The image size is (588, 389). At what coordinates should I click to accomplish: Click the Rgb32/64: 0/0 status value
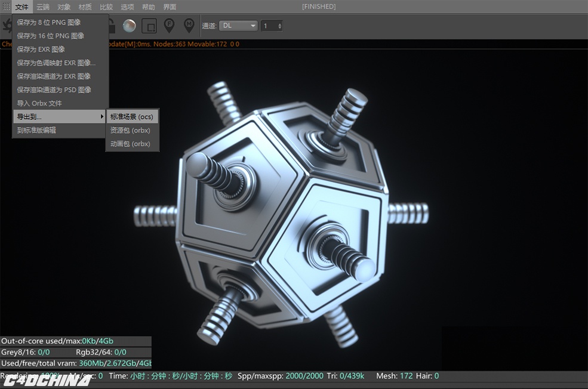tap(101, 352)
